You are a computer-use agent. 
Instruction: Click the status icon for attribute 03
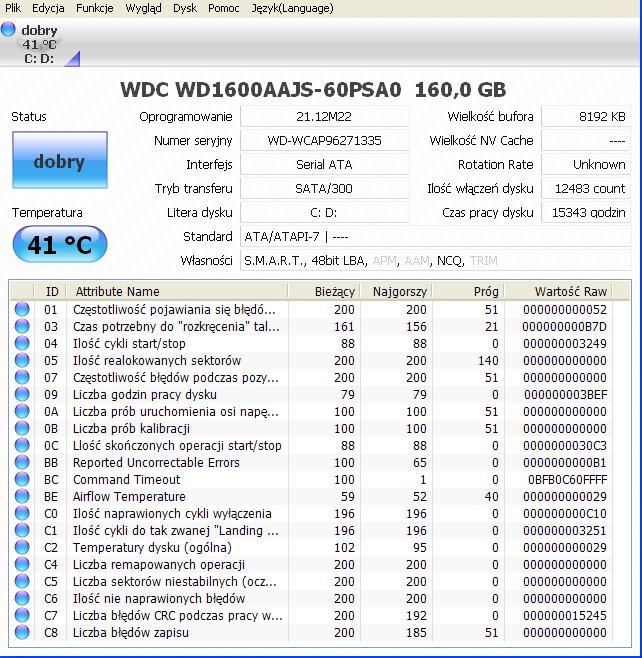tap(22, 326)
